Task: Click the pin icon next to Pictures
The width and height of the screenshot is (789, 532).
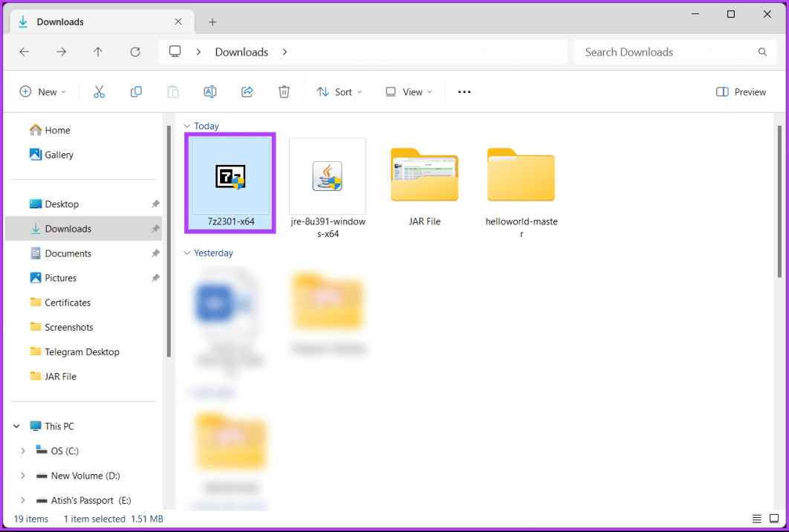Action: [155, 278]
